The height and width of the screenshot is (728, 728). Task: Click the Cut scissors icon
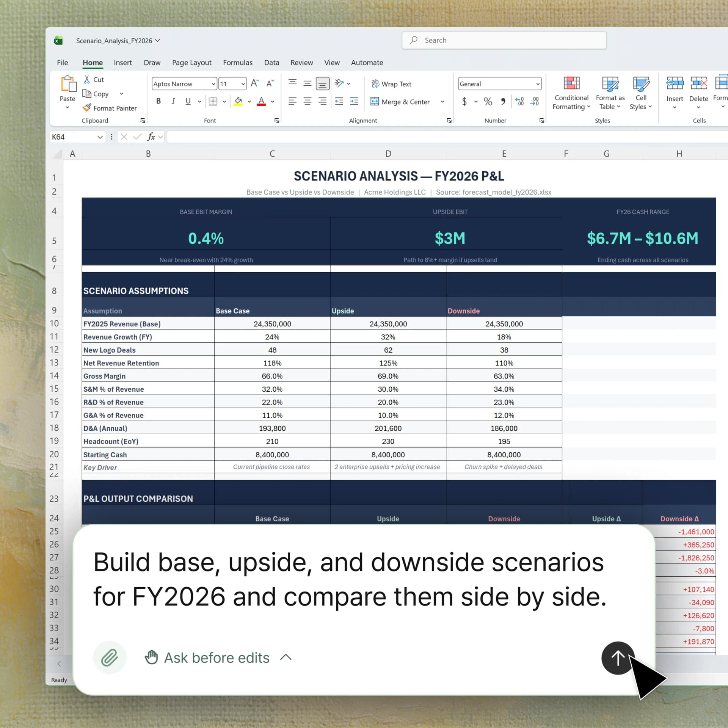[x=87, y=80]
